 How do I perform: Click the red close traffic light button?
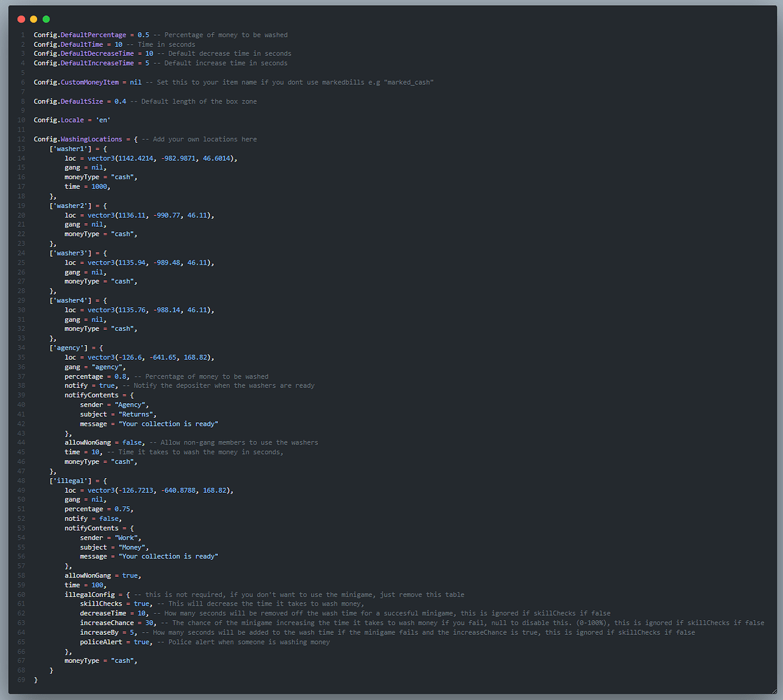[21, 19]
